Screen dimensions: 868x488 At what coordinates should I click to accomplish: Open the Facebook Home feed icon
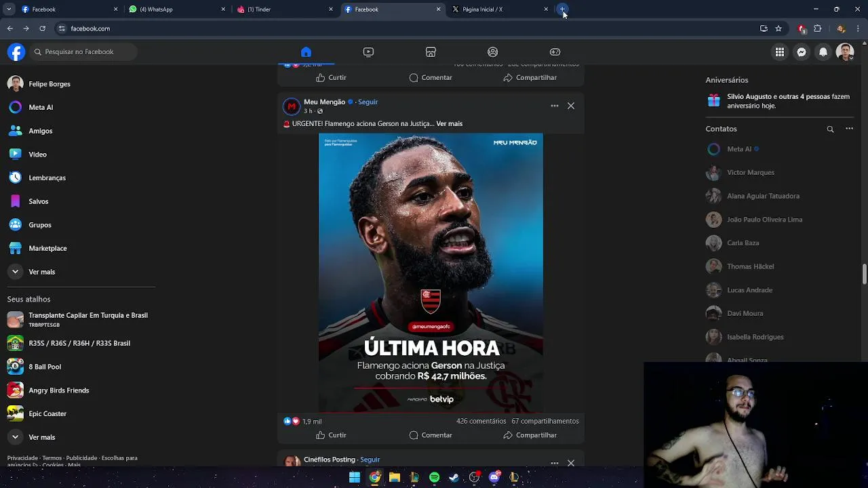[x=306, y=52]
